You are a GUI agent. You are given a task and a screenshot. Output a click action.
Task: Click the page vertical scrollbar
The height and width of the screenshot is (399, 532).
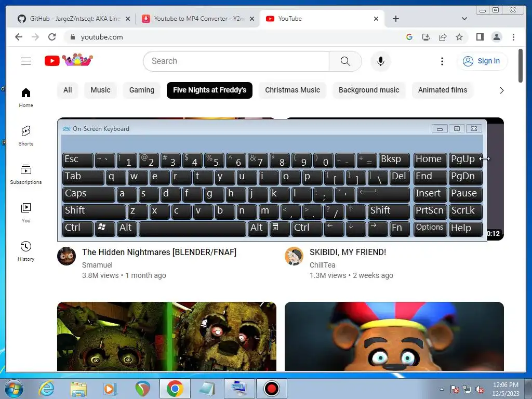pos(521,65)
